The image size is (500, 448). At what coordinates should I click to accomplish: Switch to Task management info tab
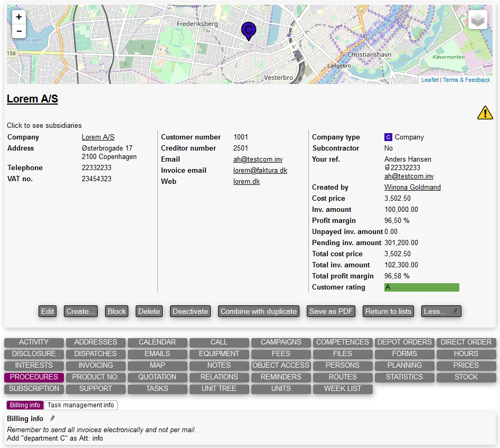(x=81, y=405)
